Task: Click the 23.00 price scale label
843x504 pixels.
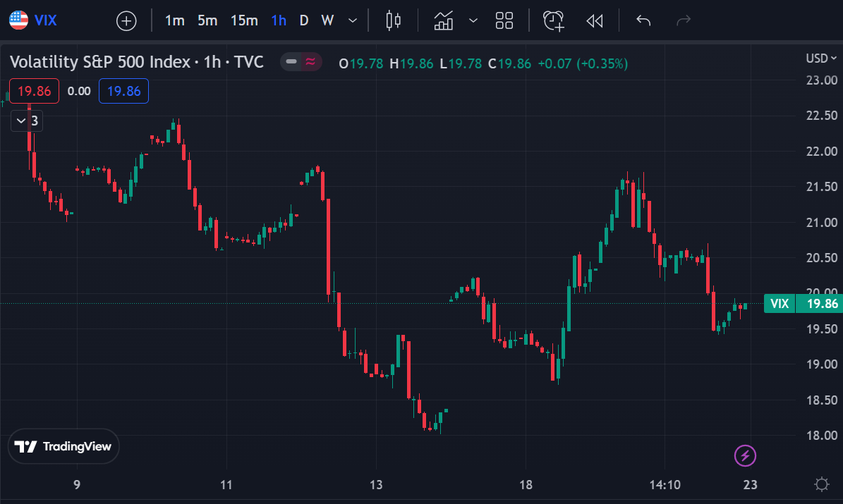Action: click(822, 80)
